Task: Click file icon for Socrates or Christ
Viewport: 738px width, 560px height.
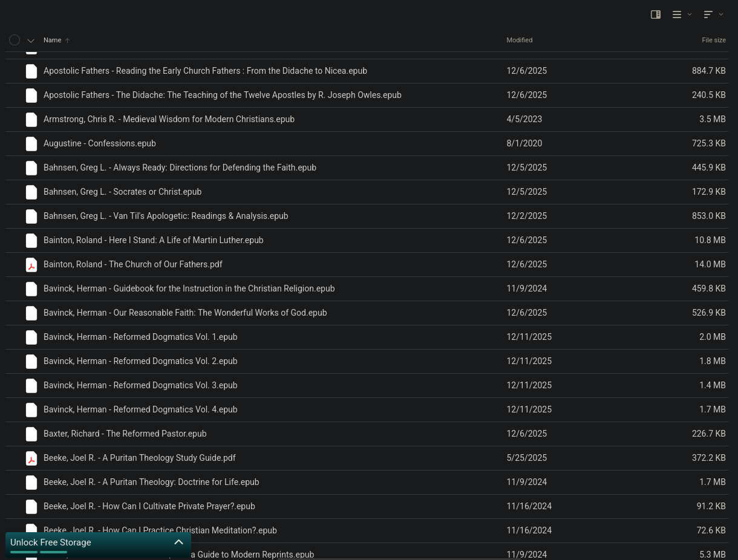Action: pos(31,192)
